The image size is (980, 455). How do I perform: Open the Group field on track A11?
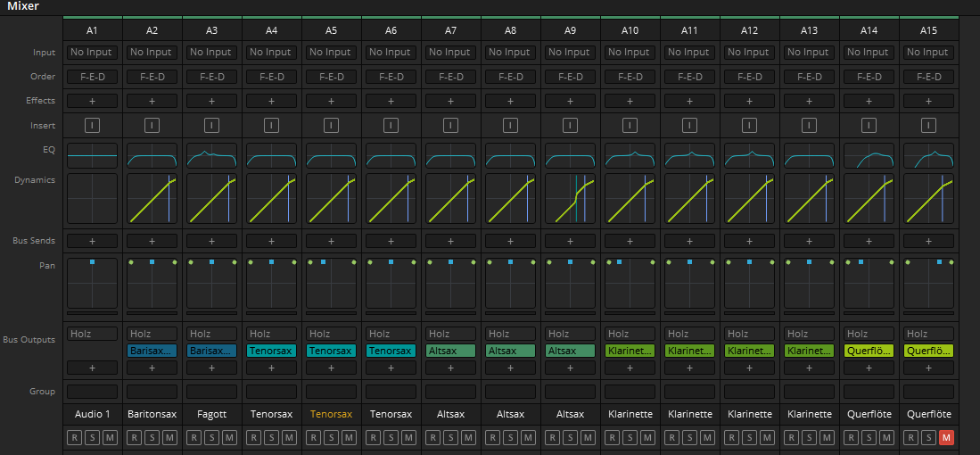[x=690, y=392]
